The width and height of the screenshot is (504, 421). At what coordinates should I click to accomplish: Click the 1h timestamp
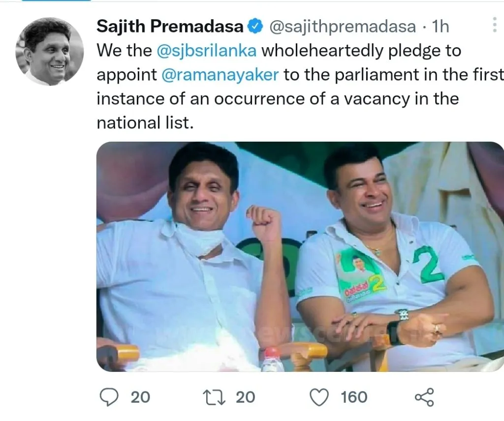(440, 26)
